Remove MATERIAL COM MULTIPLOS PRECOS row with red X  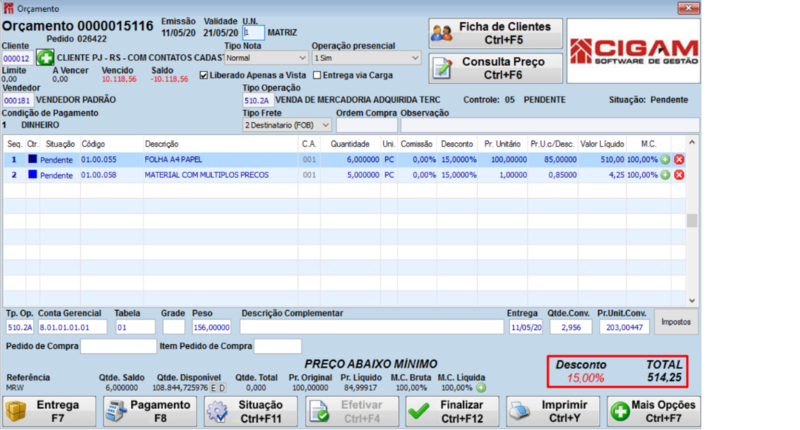click(679, 175)
